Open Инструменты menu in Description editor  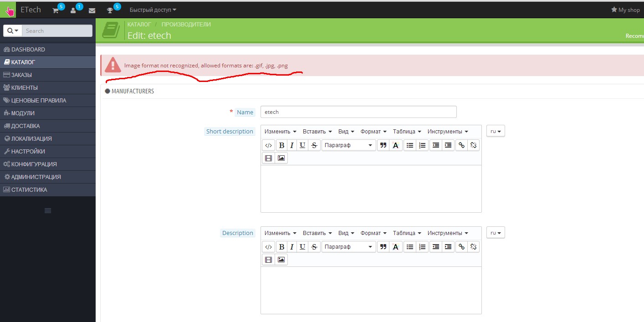pyautogui.click(x=448, y=233)
